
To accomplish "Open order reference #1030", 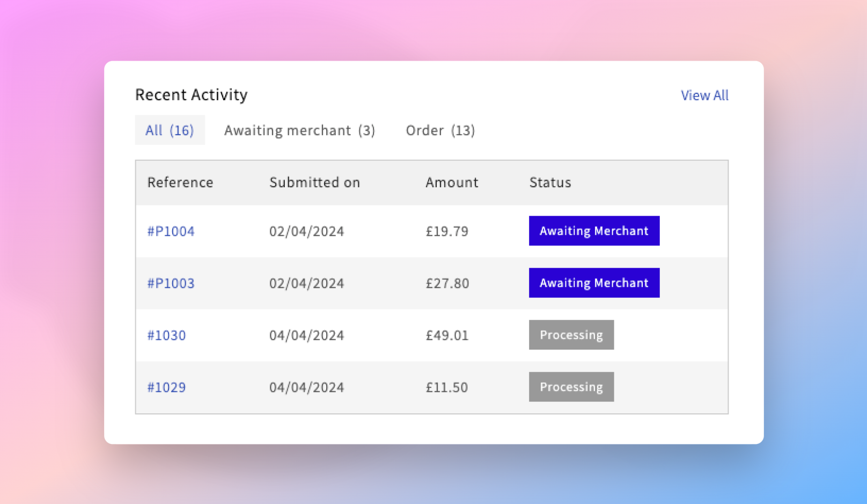I will pyautogui.click(x=166, y=335).
